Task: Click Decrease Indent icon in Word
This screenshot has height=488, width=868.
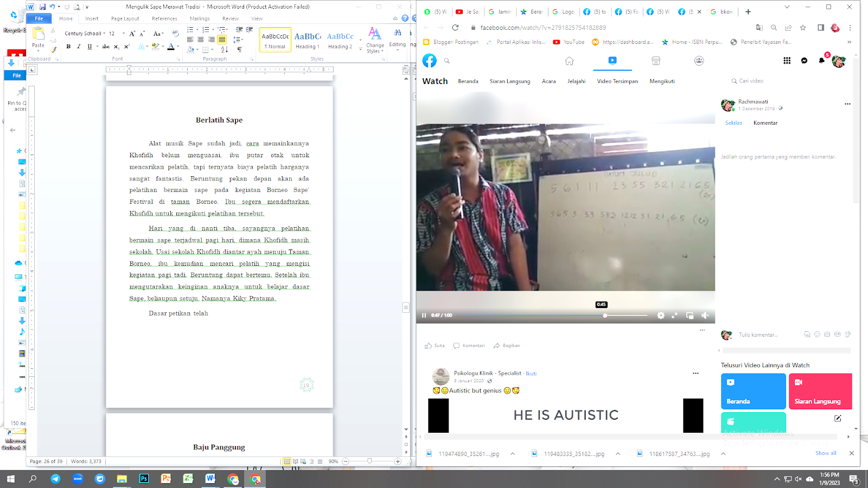Action: tap(239, 30)
